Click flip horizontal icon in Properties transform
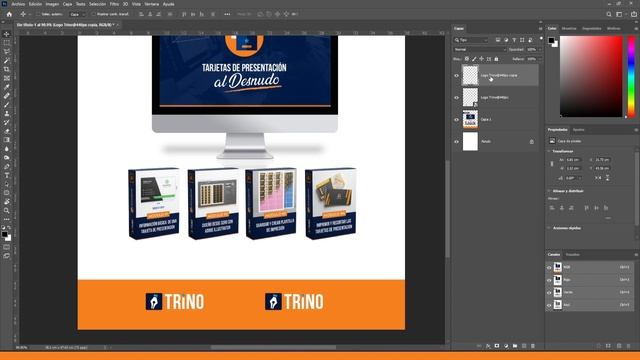Image resolution: width=640 pixels, height=360 pixels. click(598, 178)
